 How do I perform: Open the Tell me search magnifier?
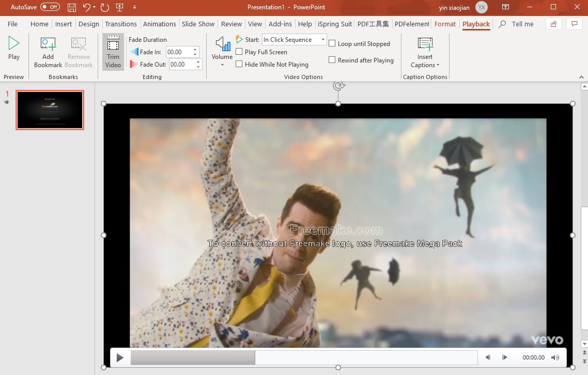[x=502, y=24]
